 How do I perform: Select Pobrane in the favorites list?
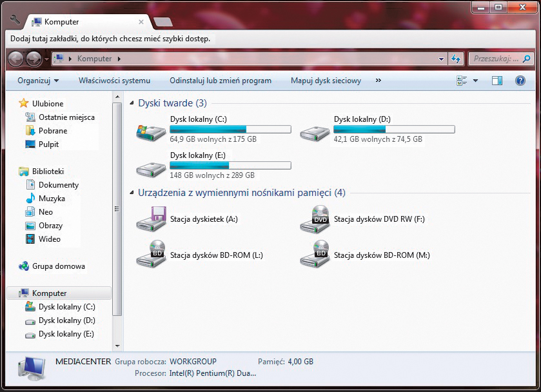point(52,131)
